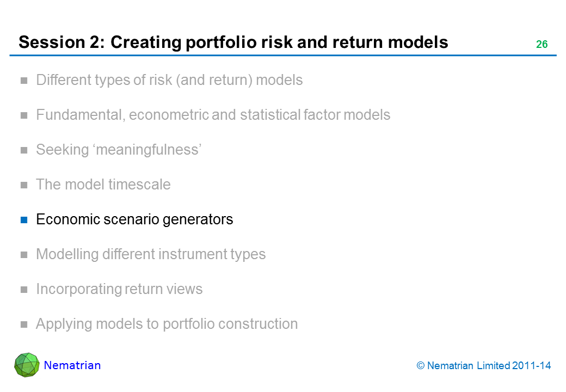Click the bullet marker before The model timescale

point(24,185)
